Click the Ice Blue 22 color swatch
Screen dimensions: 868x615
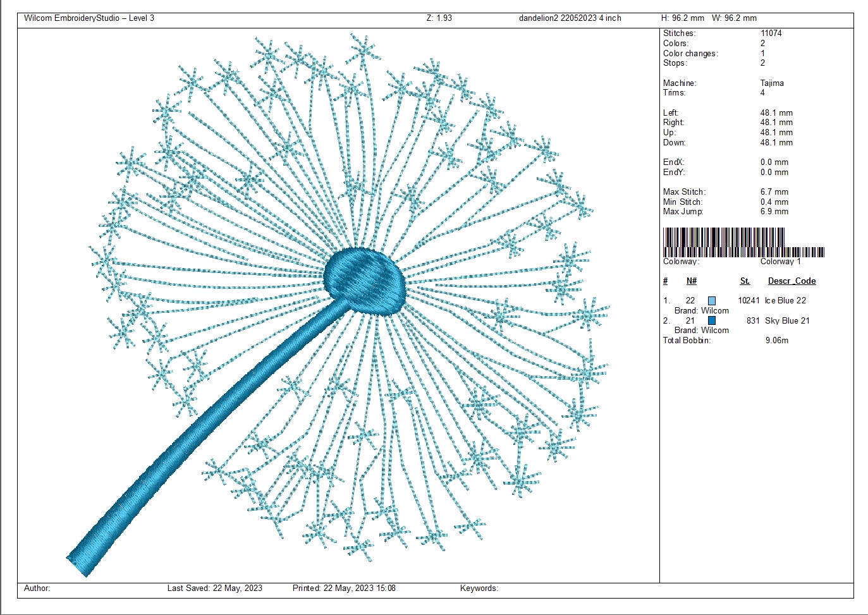coord(712,301)
